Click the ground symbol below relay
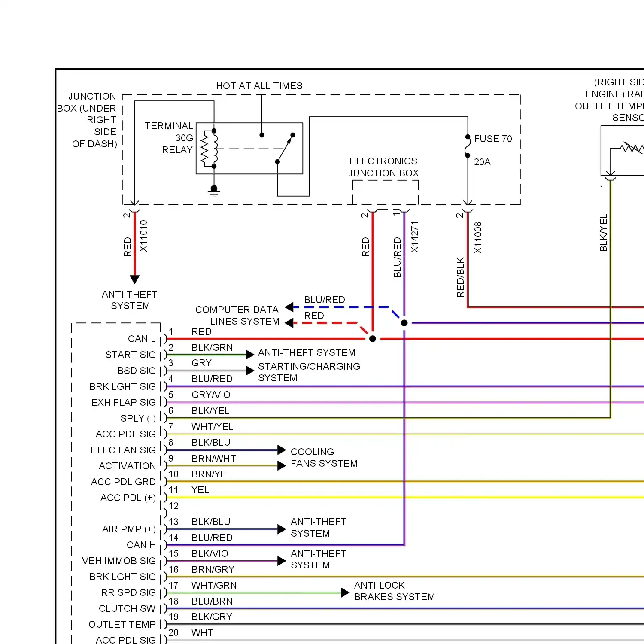Image resolution: width=644 pixels, height=644 pixels. [214, 191]
